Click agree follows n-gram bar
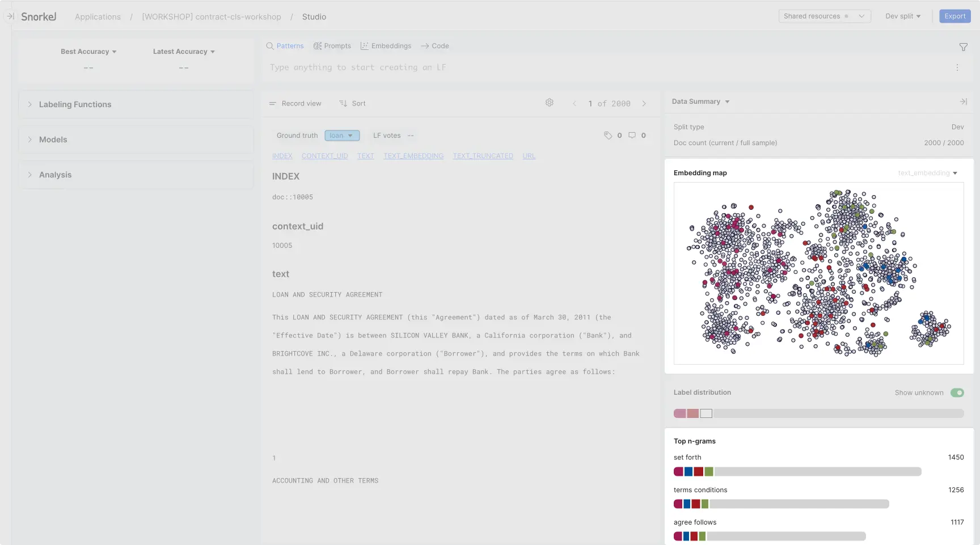Screen dimensions: 980x545 770,536
